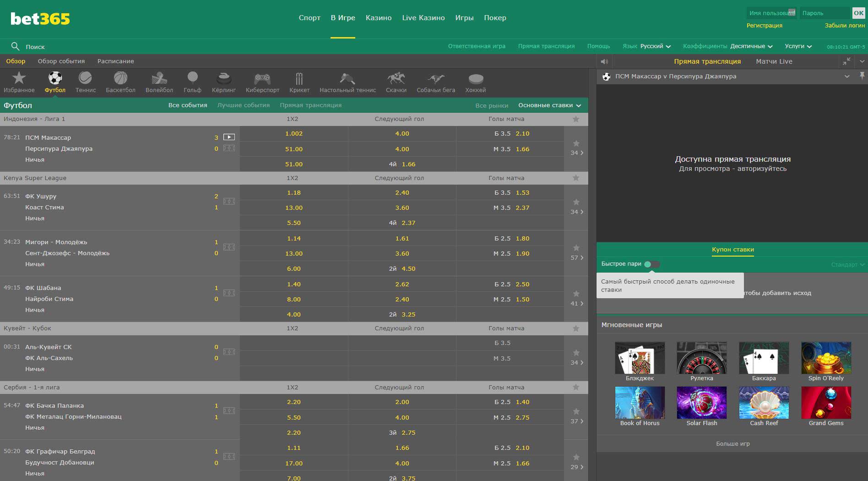Click the live video icon for ПСМ Макассар
868x481 pixels.
pos(229,137)
